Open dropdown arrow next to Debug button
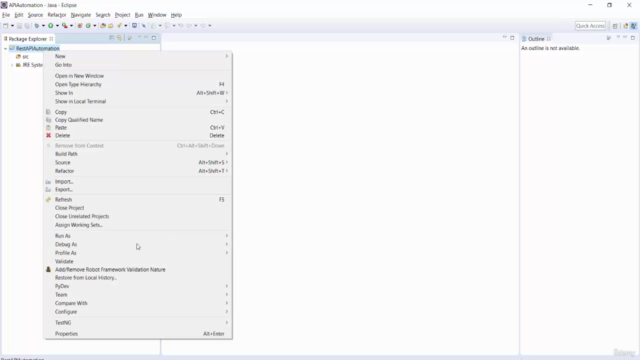640x360 pixels. pos(43,26)
